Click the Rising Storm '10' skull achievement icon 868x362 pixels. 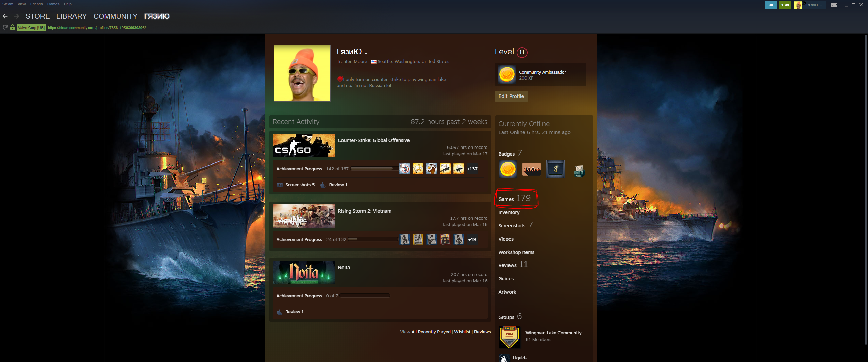point(459,239)
